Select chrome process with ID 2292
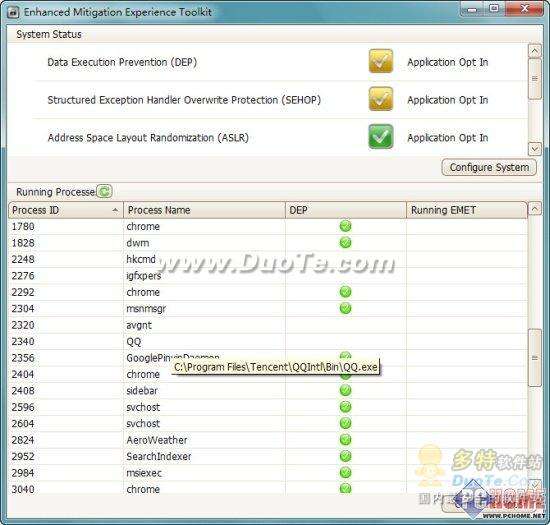550x525 pixels. pos(268,292)
